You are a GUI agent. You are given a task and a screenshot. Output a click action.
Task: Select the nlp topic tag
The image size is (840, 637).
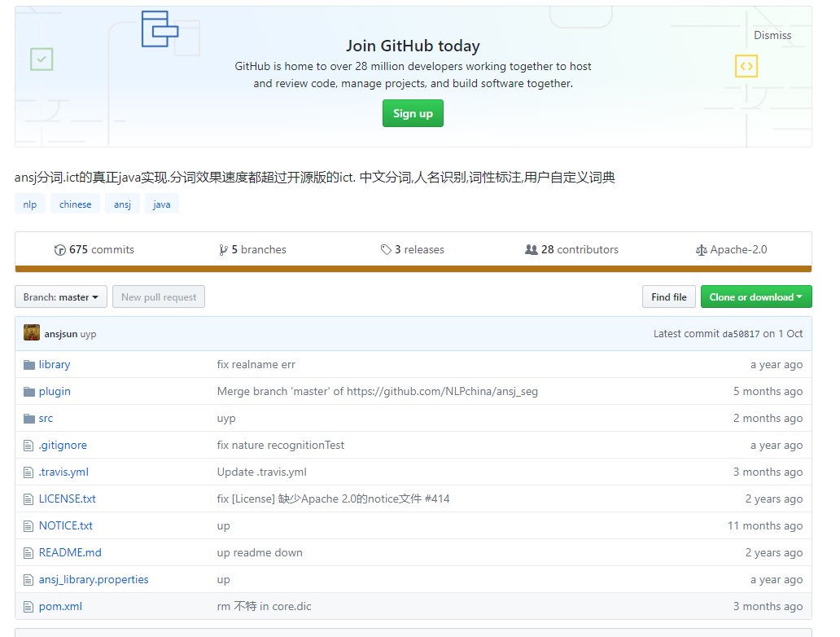coord(30,204)
